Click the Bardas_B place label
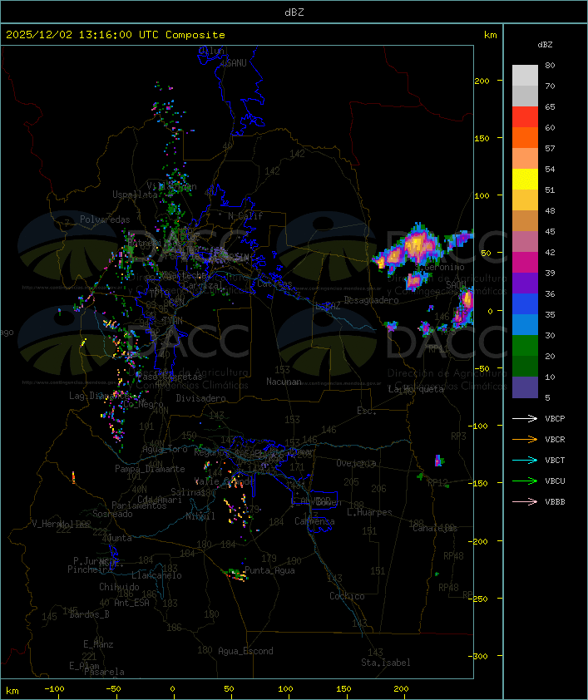Screen dimensions: 588x700 [89, 614]
